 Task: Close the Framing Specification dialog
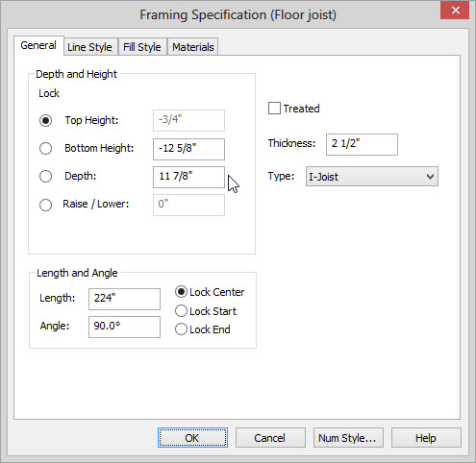(455, 11)
